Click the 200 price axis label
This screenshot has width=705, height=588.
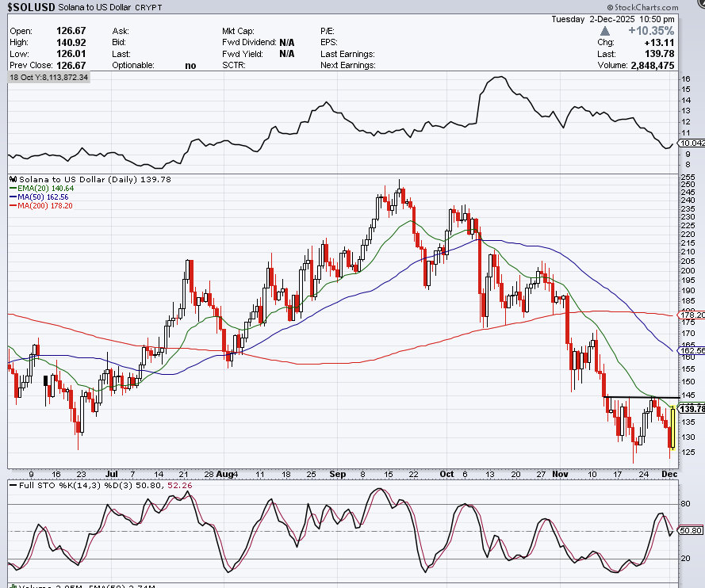tap(688, 270)
